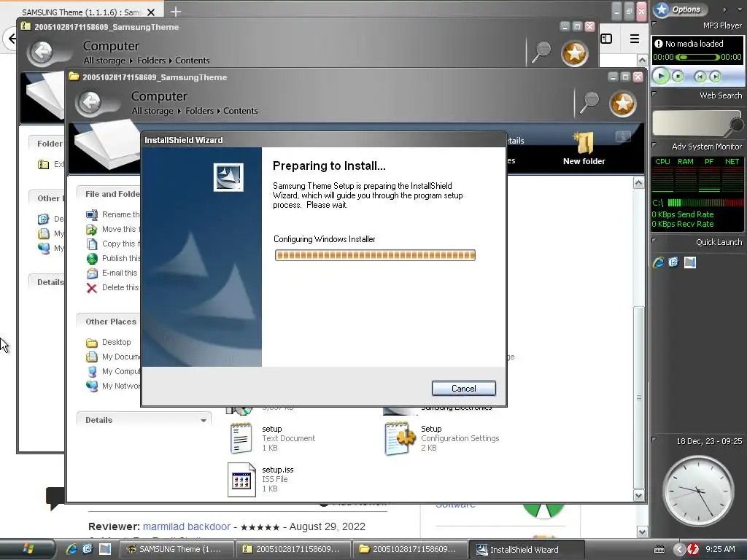Select the setup.iss ISS File
The height and width of the screenshot is (560, 747).
pos(260,480)
